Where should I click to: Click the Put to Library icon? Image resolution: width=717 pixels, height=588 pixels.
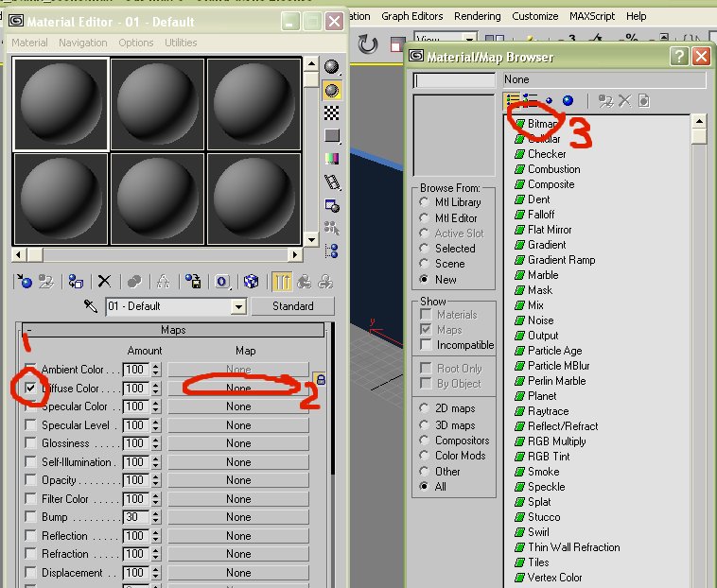[193, 281]
